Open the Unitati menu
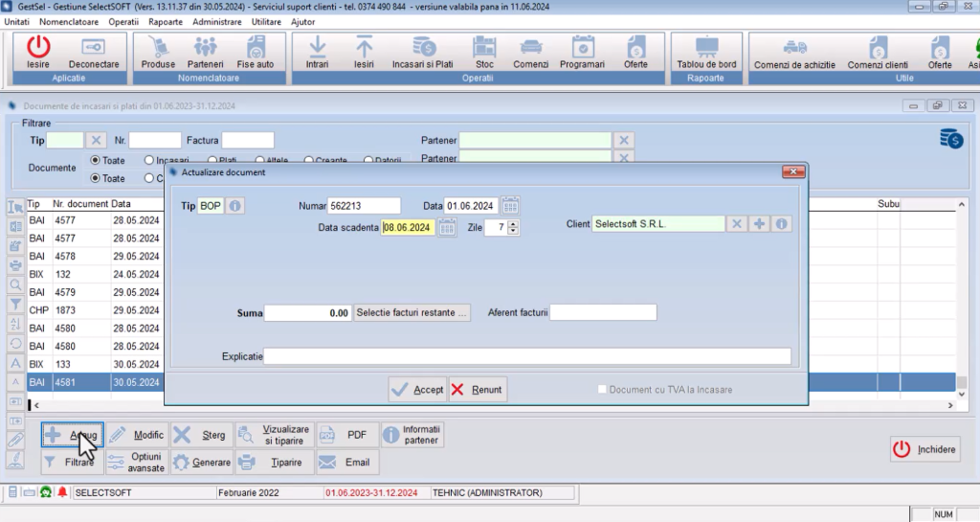This screenshot has height=522, width=980. click(17, 22)
